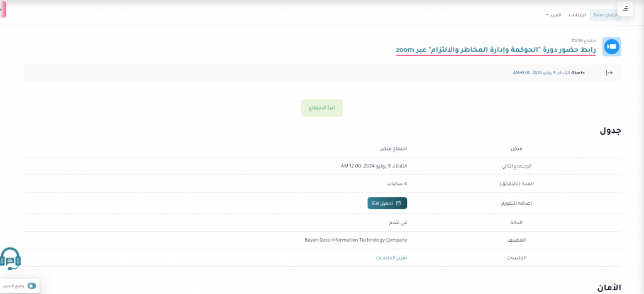
Task: Click the blue Zoom camera activity icon
Action: pos(611,47)
